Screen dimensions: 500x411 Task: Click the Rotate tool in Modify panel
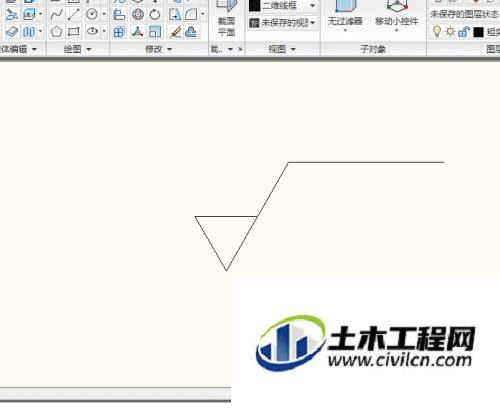point(155,15)
